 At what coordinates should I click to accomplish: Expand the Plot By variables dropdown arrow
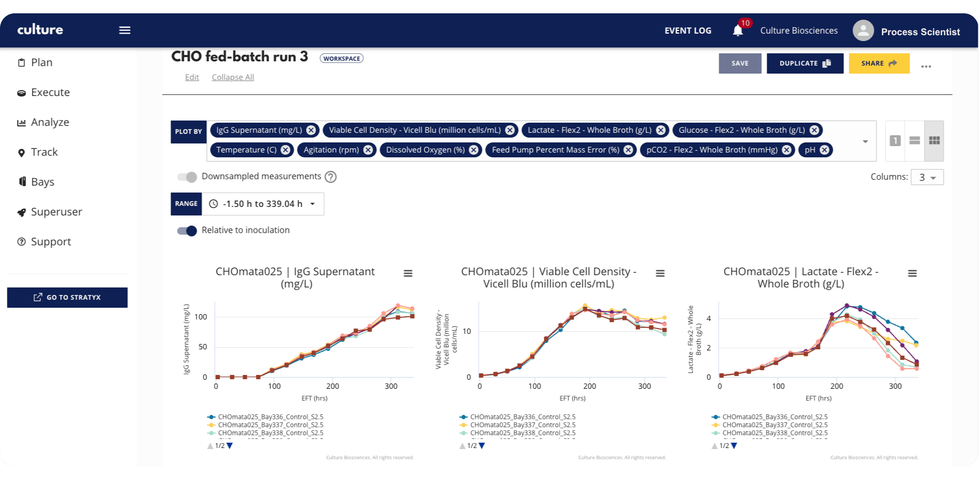(865, 141)
